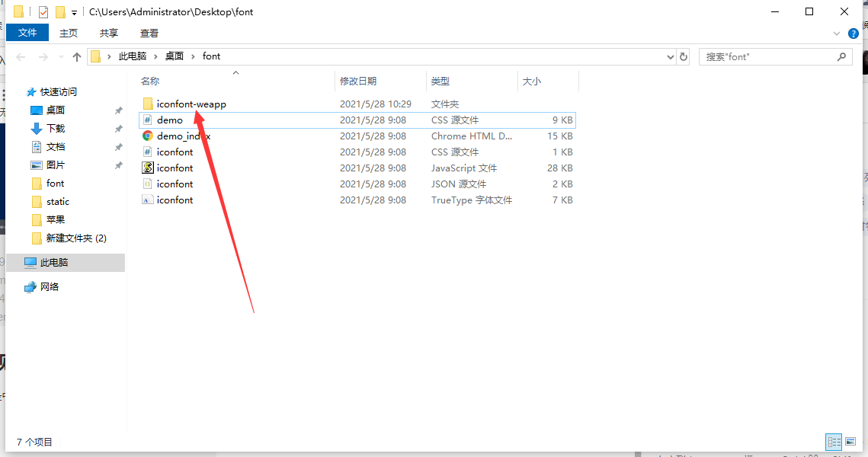Click the folder icon in title bar
This screenshot has height=457, width=868.
point(19,11)
